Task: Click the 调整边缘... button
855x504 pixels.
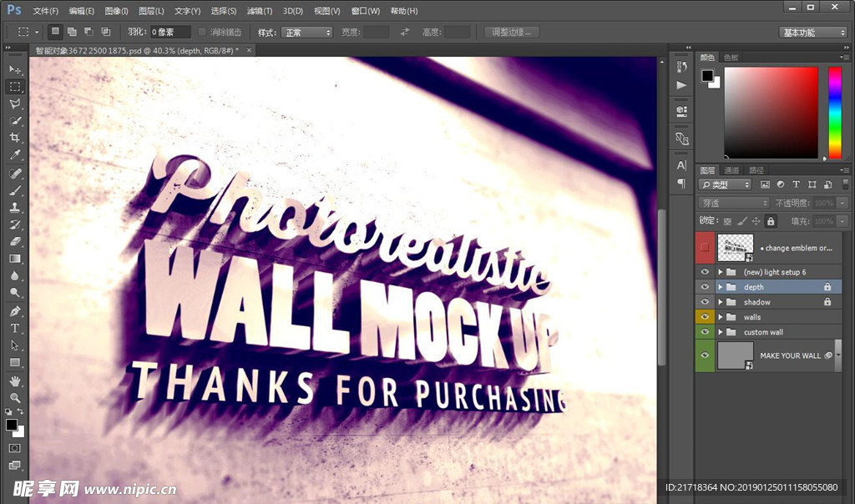Action: pyautogui.click(x=512, y=33)
